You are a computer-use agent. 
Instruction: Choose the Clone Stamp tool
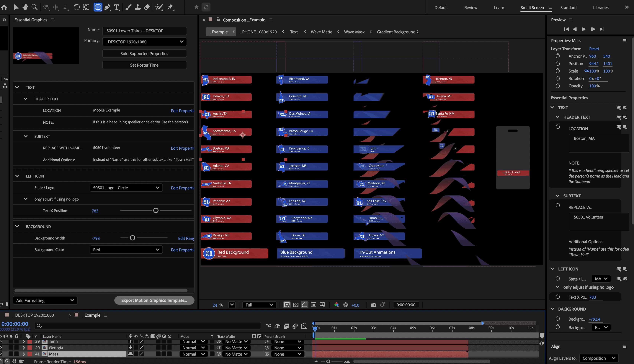pyautogui.click(x=138, y=7)
